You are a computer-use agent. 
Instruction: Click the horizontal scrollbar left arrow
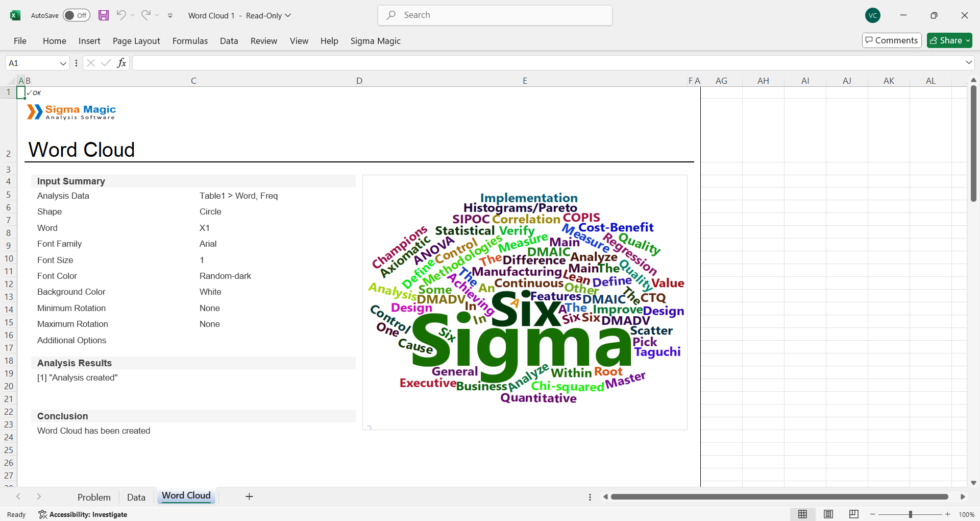pos(605,496)
